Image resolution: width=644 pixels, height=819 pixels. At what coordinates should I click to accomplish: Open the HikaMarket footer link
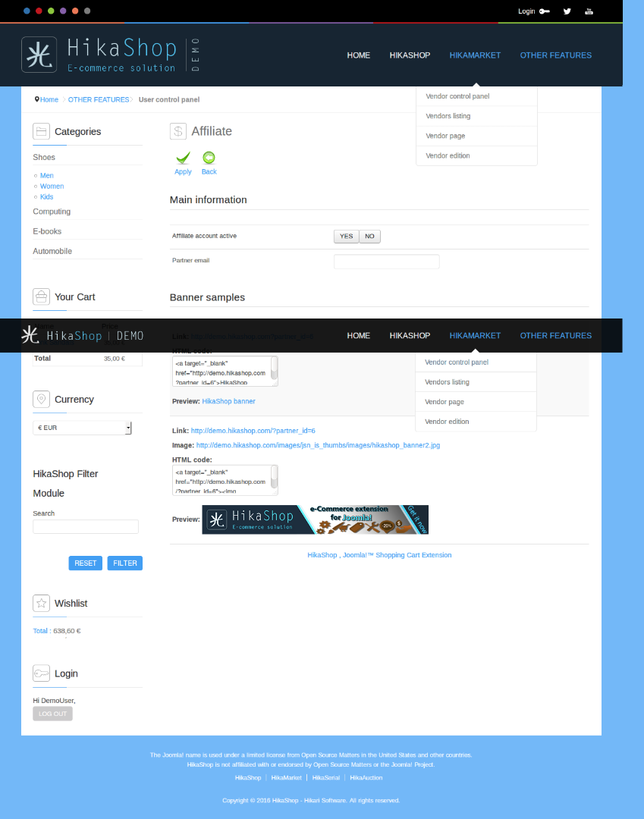pos(286,778)
